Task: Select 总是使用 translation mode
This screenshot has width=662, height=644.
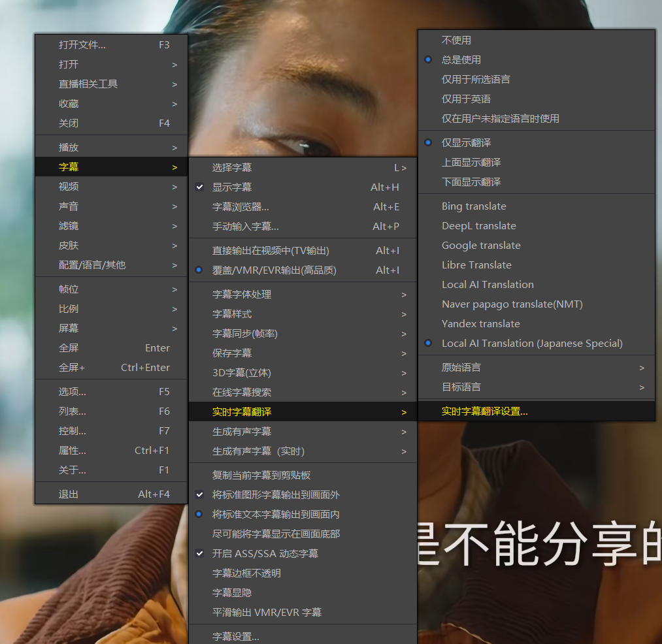Action: (x=536, y=59)
